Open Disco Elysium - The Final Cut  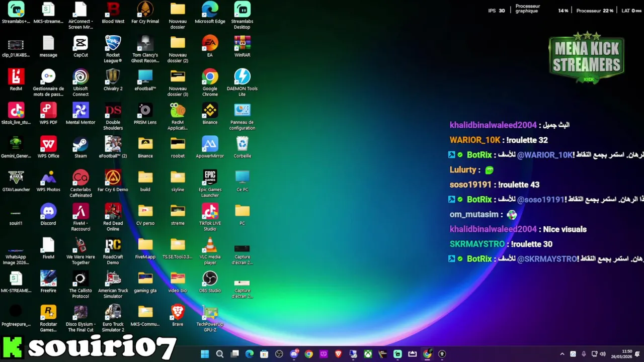coord(80,319)
